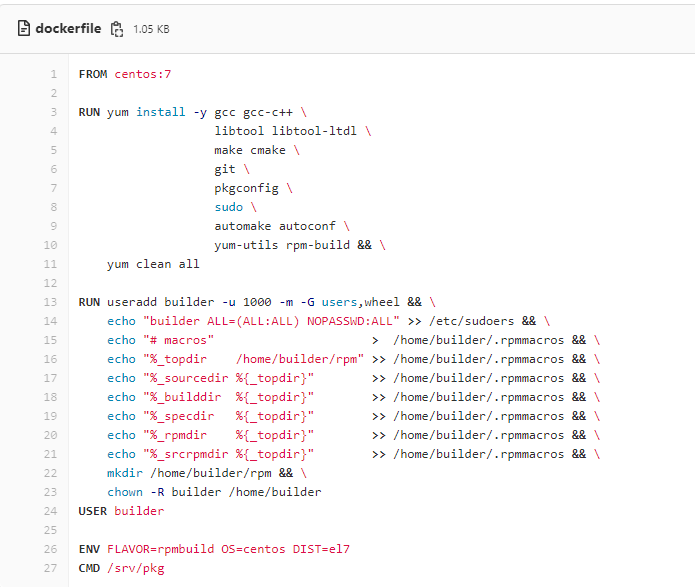Viewport: 695px width, 587px height.
Task: Click gcc-c++ package name
Action: (x=268, y=112)
